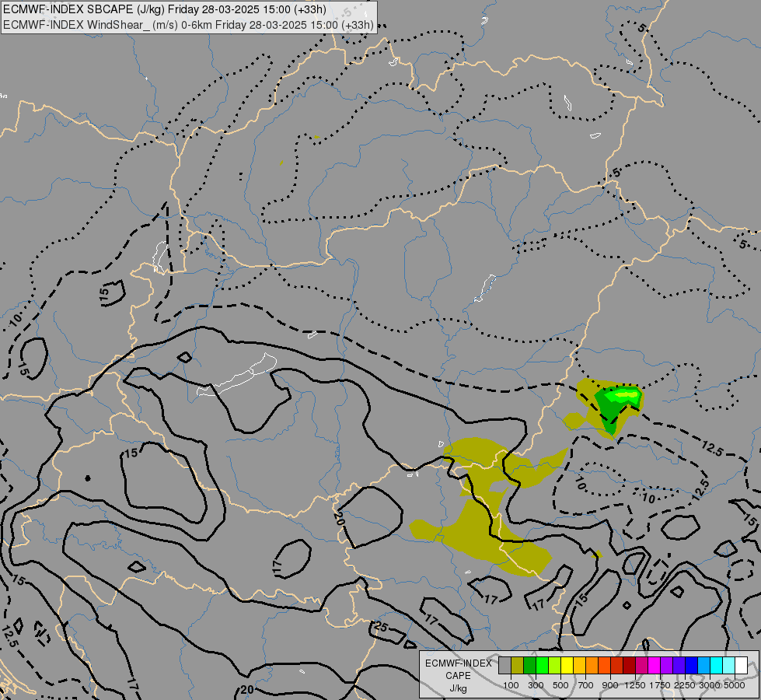
Task: Click the dark green legend swatch
Action: pyautogui.click(x=529, y=665)
